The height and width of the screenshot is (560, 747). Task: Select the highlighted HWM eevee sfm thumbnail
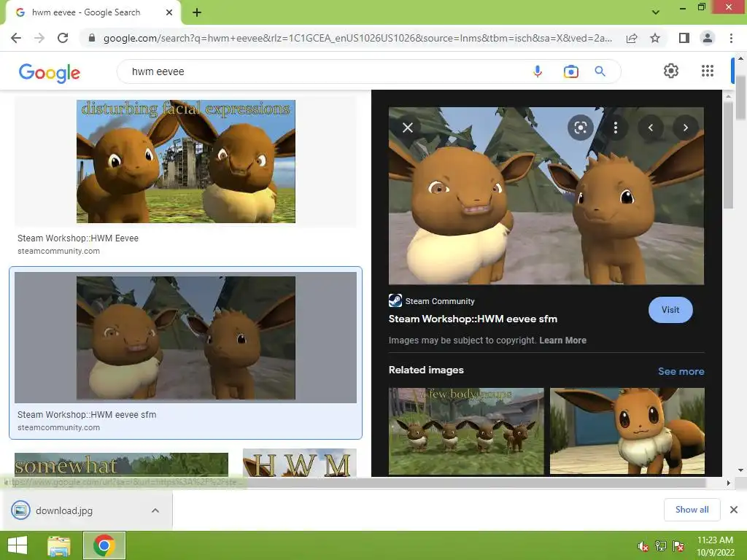point(186,338)
